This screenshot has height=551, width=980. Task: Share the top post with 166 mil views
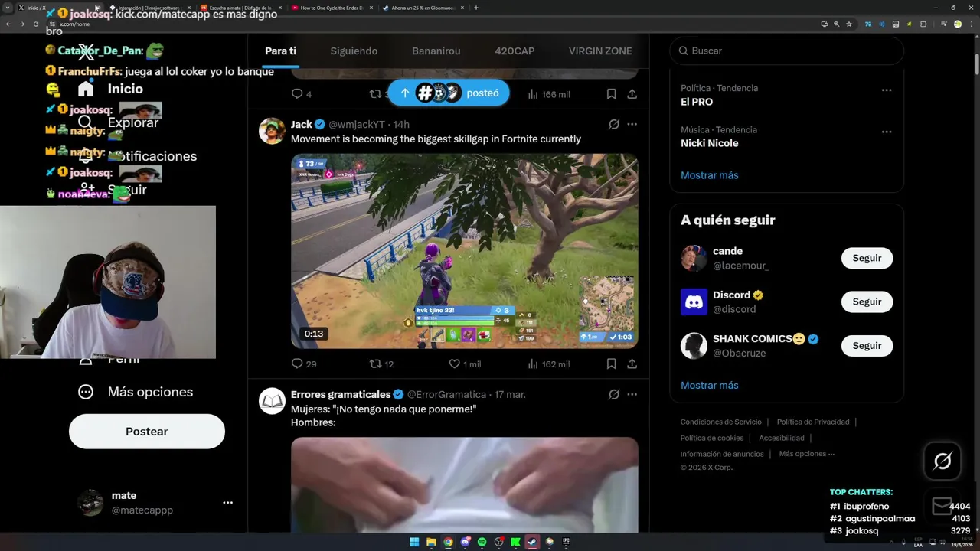[x=632, y=94]
